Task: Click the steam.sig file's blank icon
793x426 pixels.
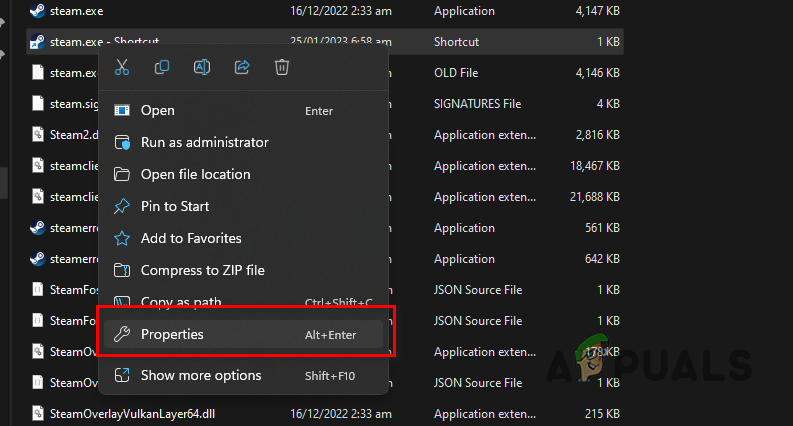Action: coord(38,103)
